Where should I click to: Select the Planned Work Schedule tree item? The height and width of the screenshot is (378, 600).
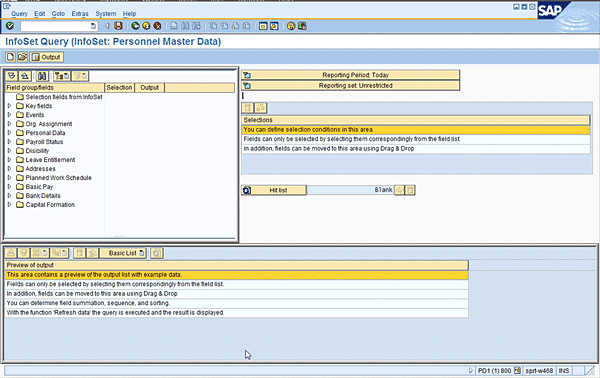59,178
